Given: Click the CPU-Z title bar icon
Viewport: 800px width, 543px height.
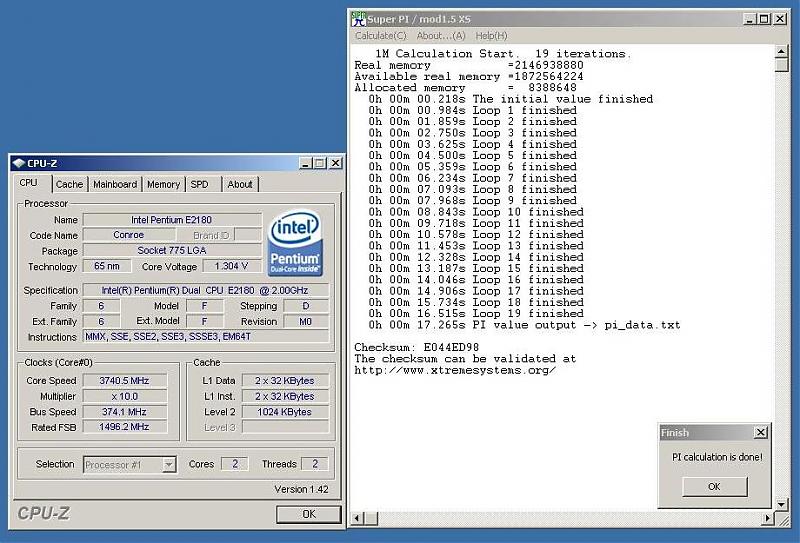Looking at the screenshot, I should click(19, 163).
